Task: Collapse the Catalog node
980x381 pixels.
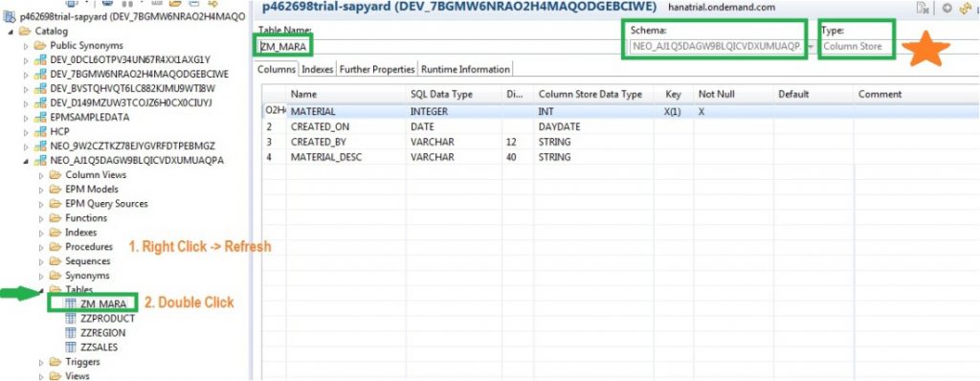Action: click(11, 31)
